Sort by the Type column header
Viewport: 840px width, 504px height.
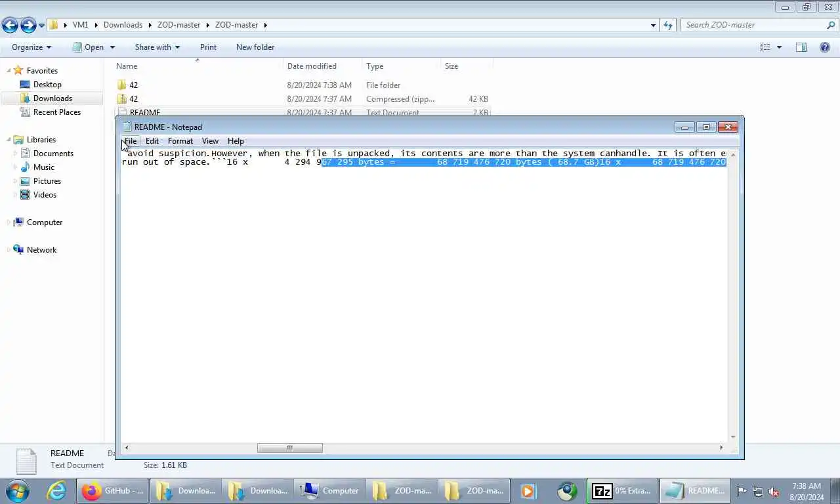(401, 66)
